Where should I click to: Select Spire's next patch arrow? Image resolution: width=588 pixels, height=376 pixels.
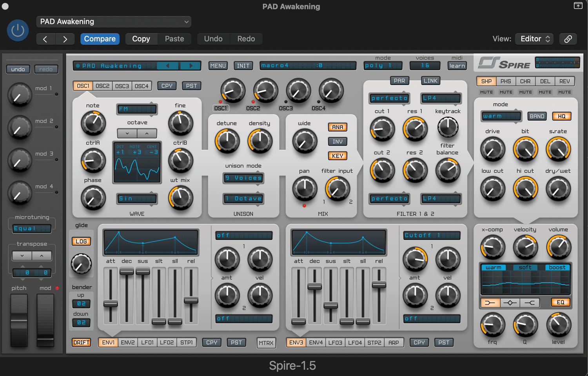[x=191, y=66]
